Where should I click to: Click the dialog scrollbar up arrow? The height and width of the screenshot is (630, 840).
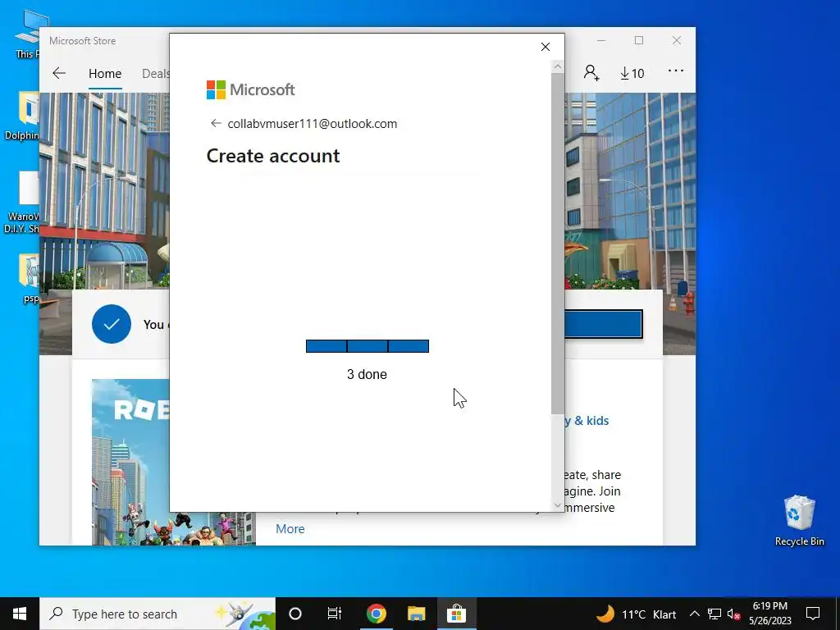pyautogui.click(x=557, y=67)
